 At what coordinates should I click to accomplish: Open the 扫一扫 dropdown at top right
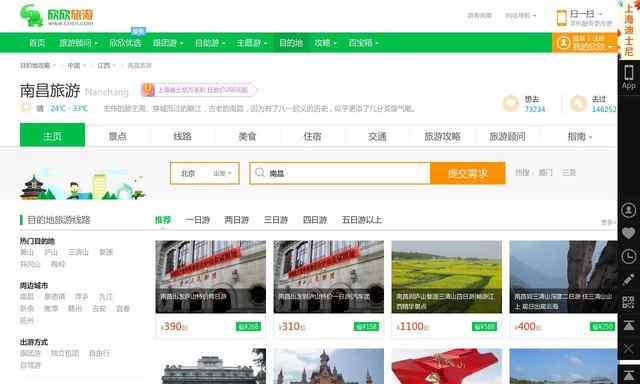pos(586,14)
